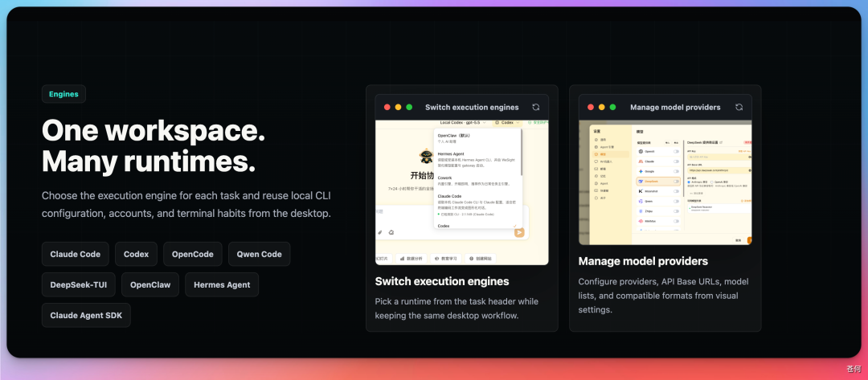This screenshot has width=868, height=380.
Task: Click the yellow dot on the providers window
Action: point(602,108)
